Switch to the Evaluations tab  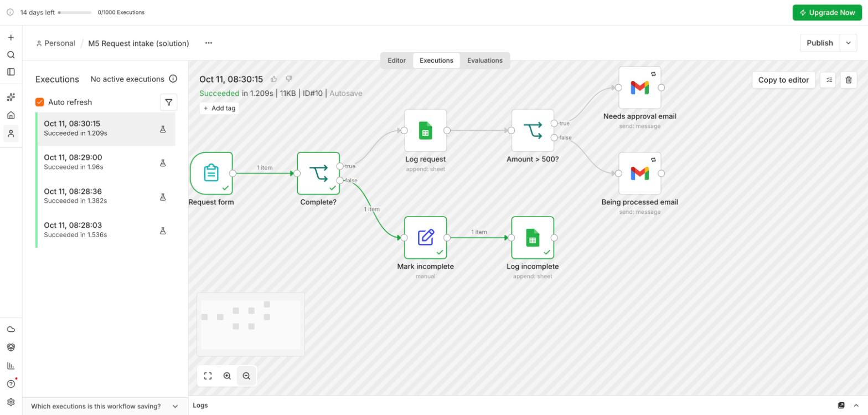[485, 60]
